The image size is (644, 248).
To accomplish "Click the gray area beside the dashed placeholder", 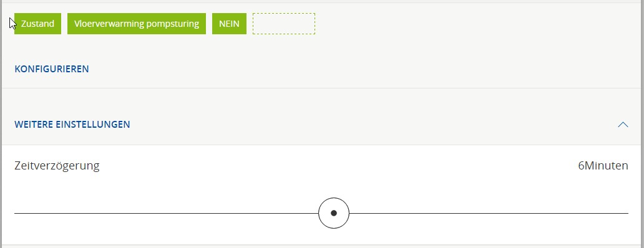I will [472, 24].
